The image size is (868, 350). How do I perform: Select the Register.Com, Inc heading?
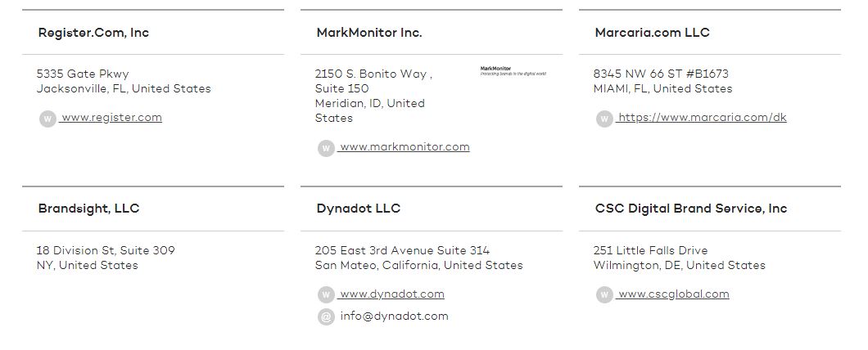[x=93, y=33]
